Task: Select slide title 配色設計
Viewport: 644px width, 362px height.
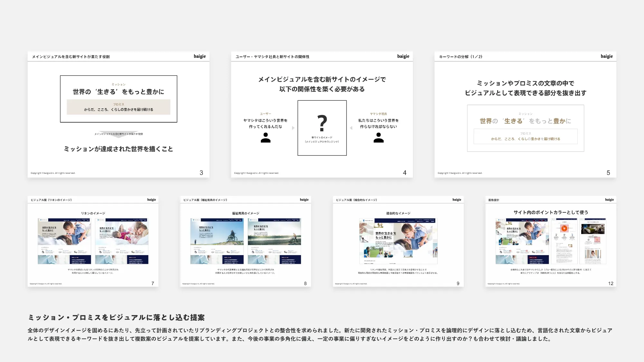Action: (x=494, y=200)
